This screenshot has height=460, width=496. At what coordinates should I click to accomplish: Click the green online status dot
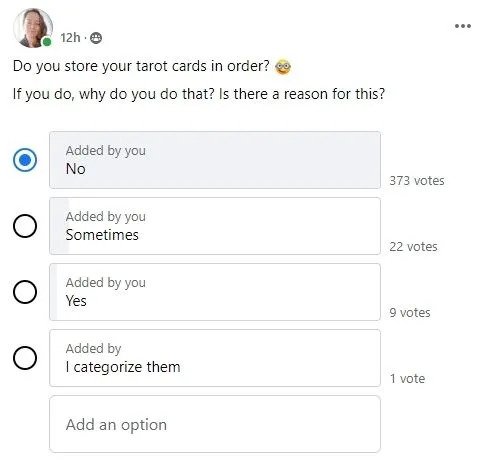[47, 42]
